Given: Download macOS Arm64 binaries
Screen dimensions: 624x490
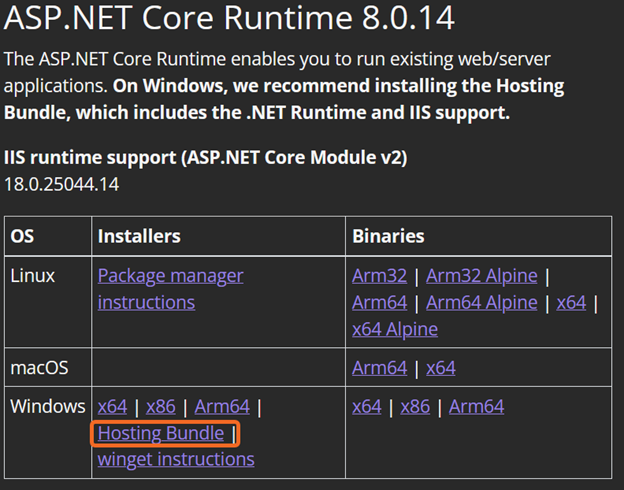Looking at the screenshot, I should click(379, 368).
